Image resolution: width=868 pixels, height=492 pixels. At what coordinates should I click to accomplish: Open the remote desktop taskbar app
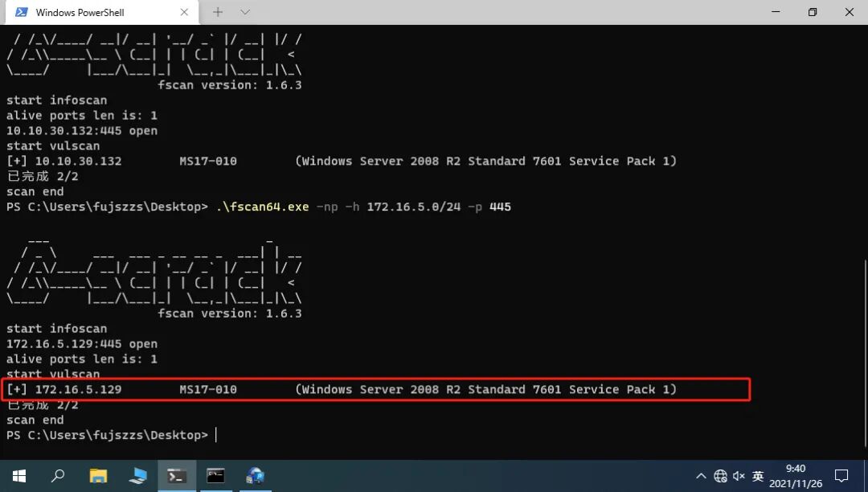[137, 476]
